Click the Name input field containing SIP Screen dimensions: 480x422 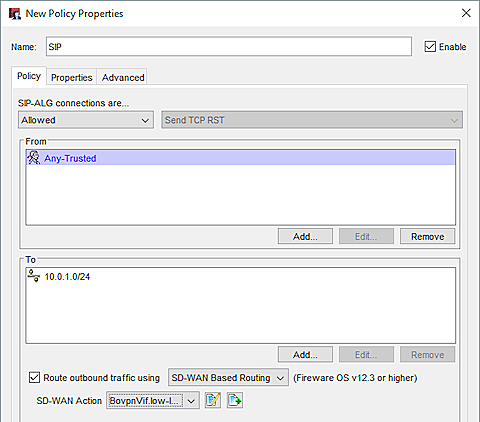(229, 47)
